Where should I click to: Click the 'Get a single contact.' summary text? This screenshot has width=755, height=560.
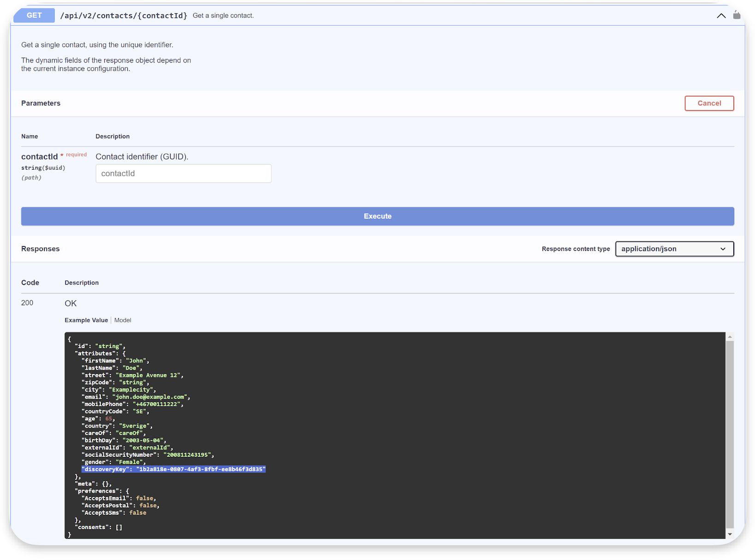coord(223,16)
